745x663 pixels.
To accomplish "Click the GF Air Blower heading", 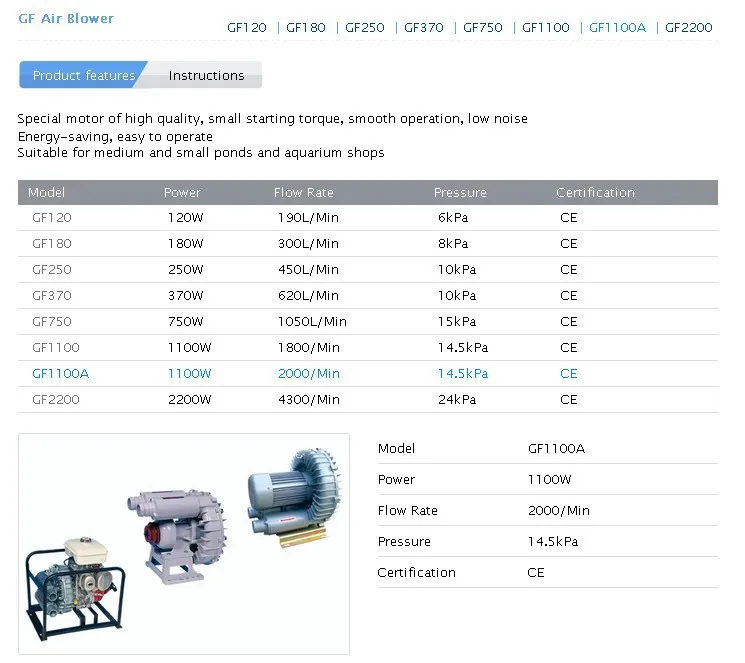I will click(66, 19).
